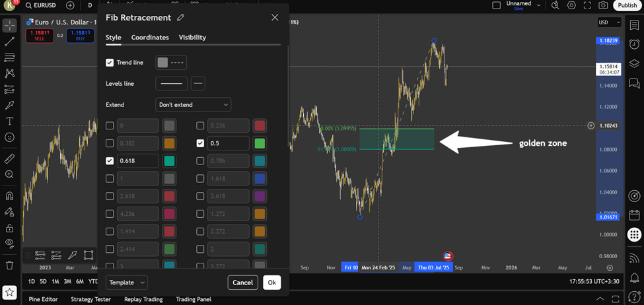Confirm settings with the Ok button
The width and height of the screenshot is (644, 305).
(x=272, y=283)
